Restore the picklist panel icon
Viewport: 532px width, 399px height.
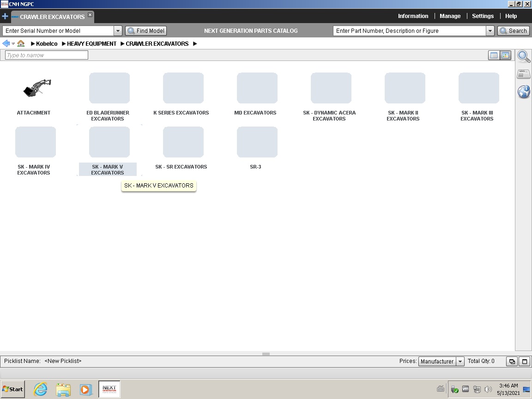512,361
